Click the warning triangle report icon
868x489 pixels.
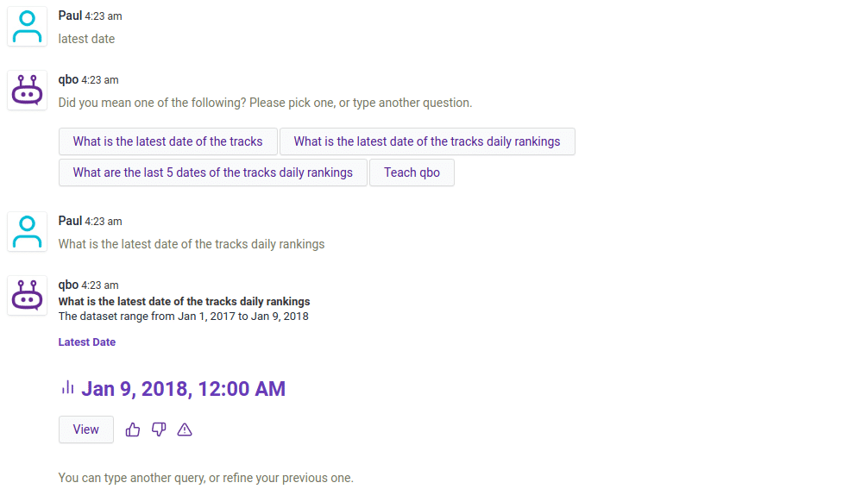185,429
